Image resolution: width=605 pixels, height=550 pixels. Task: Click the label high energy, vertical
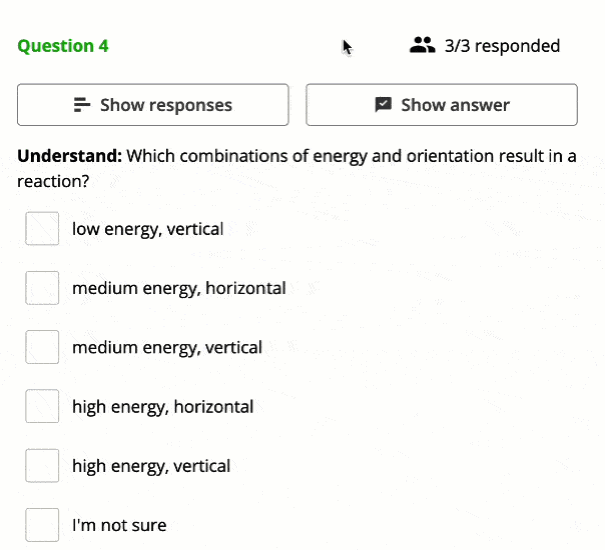click(x=151, y=466)
